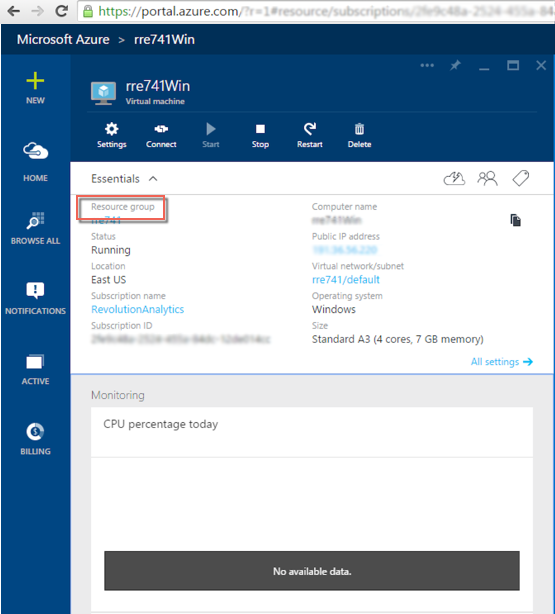Open the rre741/default virtual network link
The image size is (555, 614).
point(345,280)
